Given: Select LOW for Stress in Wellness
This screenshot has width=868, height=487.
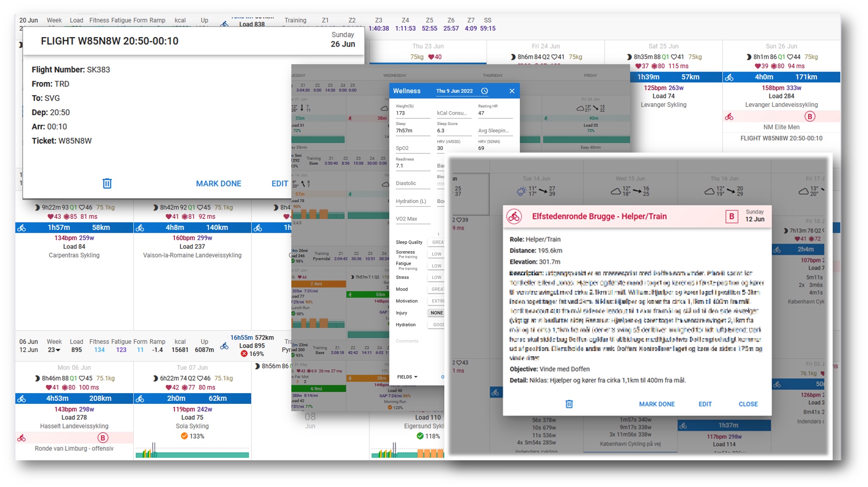Looking at the screenshot, I should (x=437, y=278).
